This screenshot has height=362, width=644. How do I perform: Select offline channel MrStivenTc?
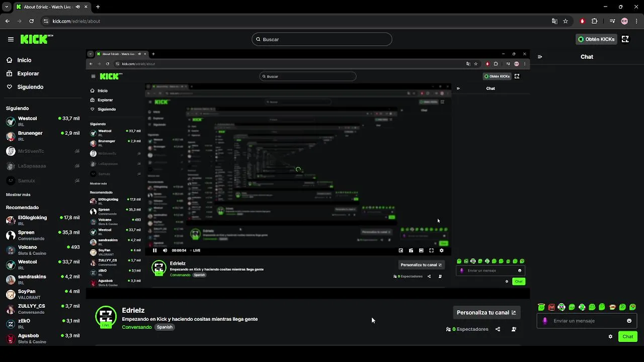pos(42,151)
